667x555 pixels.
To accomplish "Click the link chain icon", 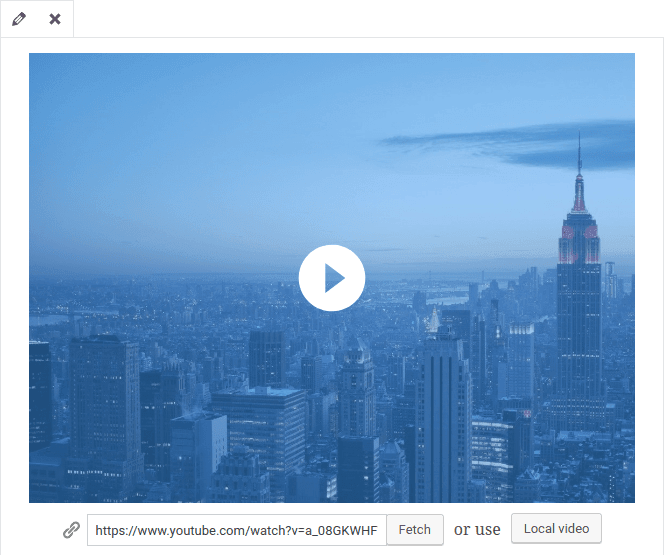I will [x=71, y=530].
